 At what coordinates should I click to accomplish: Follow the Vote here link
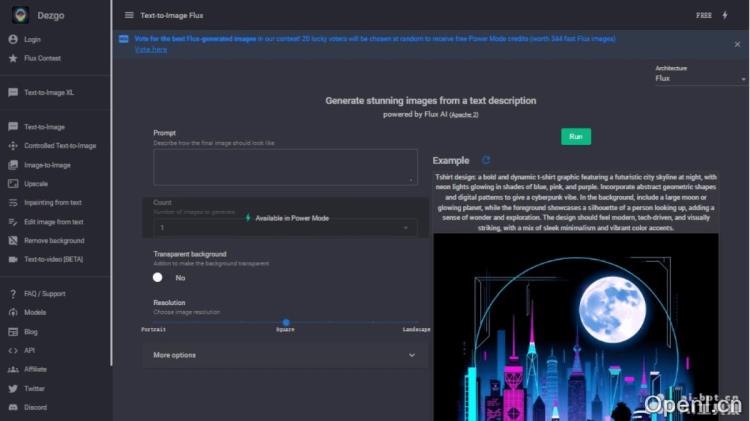click(150, 49)
